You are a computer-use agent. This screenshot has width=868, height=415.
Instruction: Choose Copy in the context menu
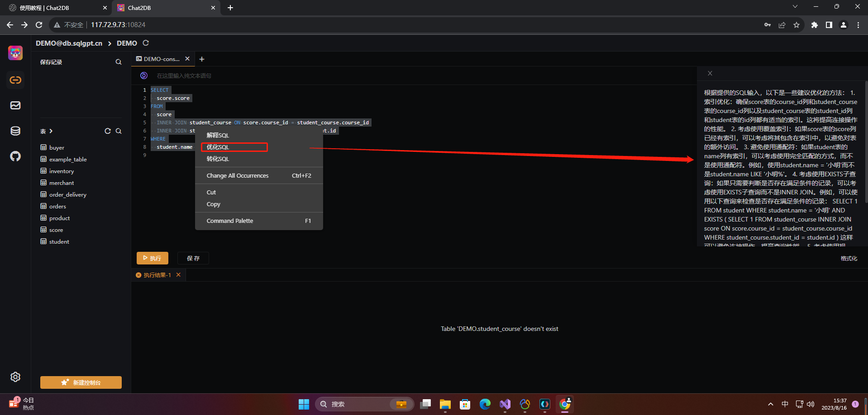(259, 204)
